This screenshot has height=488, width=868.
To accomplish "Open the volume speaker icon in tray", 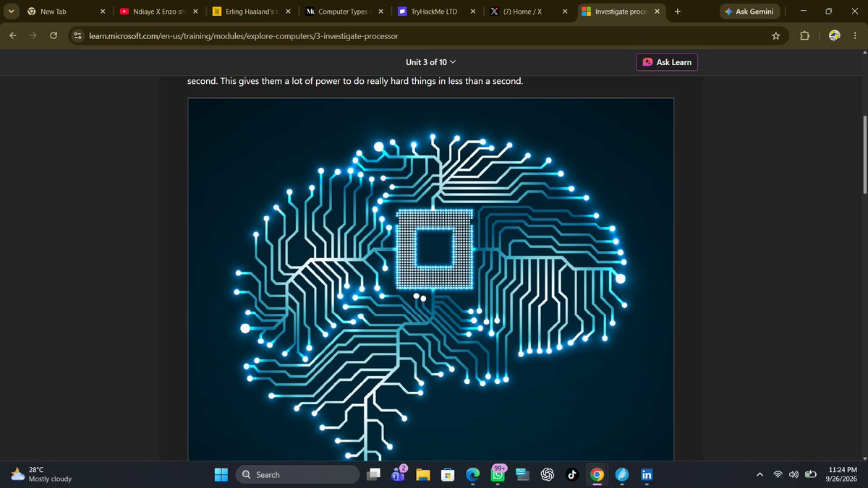I will click(794, 474).
